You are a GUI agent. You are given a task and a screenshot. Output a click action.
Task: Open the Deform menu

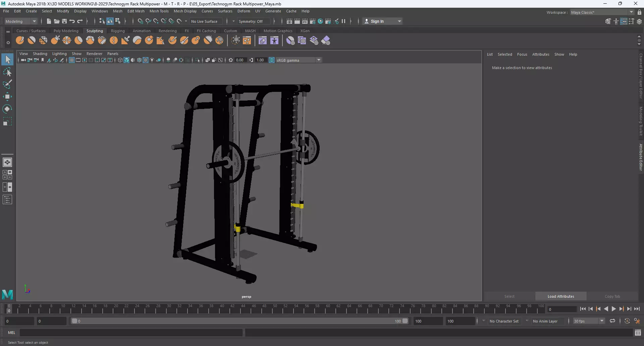click(x=244, y=11)
